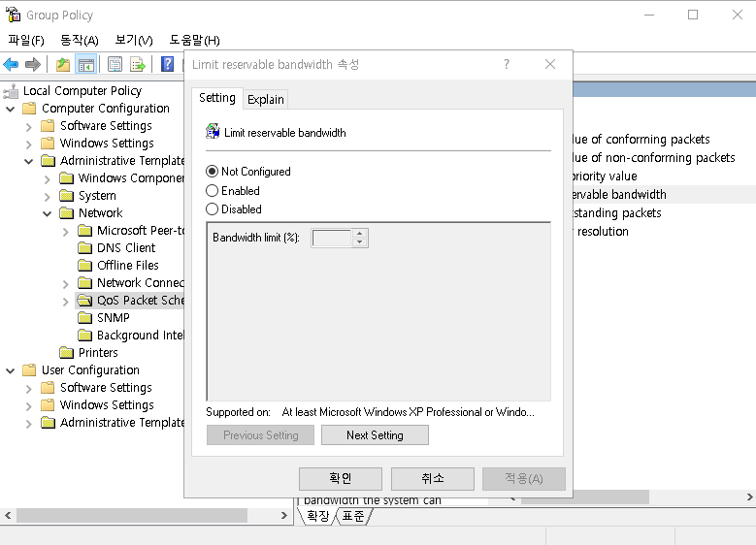Expand the Network Connections node
Screen dimensions: 756x545
coord(65,284)
